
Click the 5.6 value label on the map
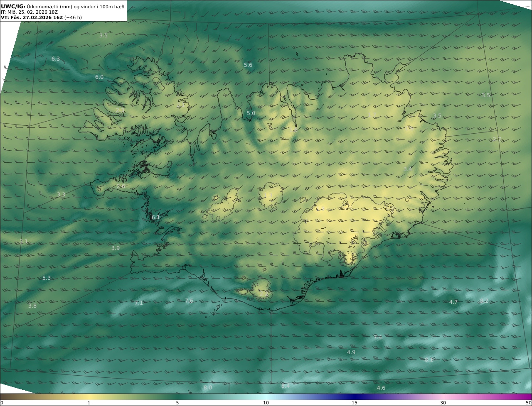click(x=248, y=65)
